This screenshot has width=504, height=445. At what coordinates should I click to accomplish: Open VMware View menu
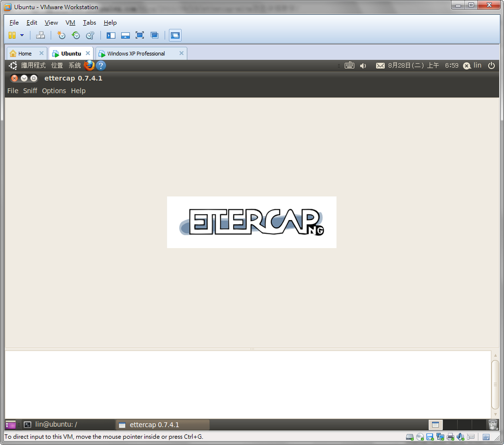(x=51, y=23)
